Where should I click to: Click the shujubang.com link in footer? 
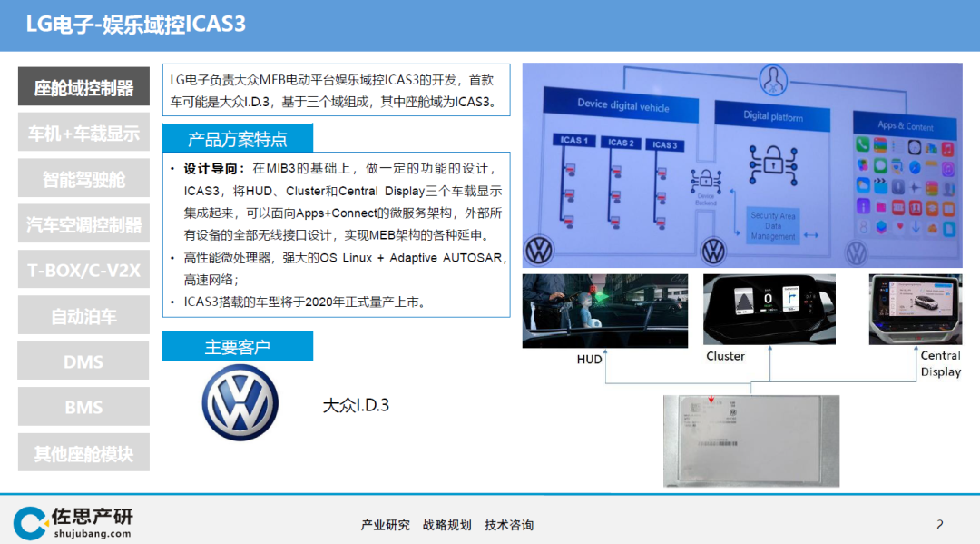pos(93,533)
